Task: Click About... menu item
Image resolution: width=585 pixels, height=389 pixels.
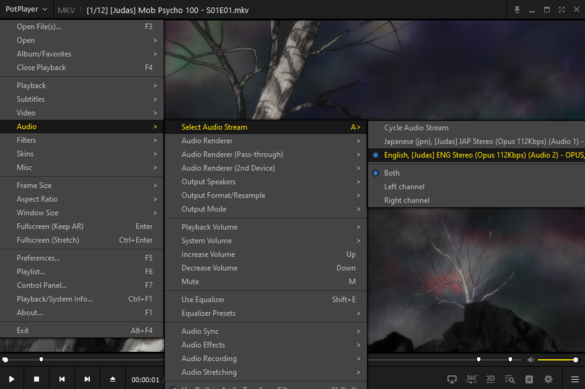Action: pyautogui.click(x=82, y=313)
